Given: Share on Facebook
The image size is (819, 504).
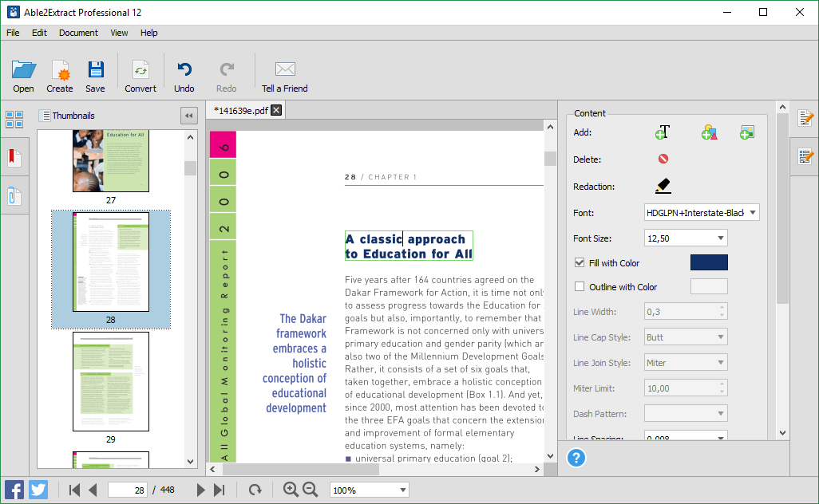Looking at the screenshot, I should point(14,490).
